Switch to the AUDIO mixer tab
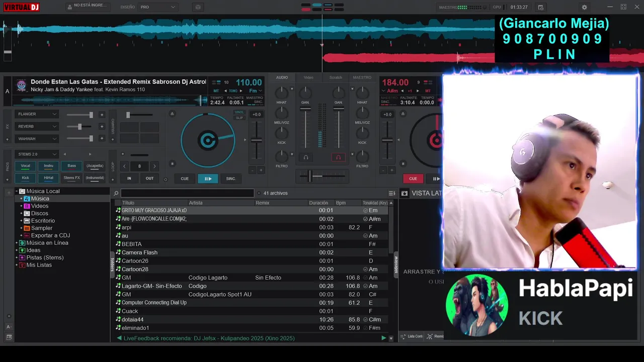The height and width of the screenshot is (362, 644). pyautogui.click(x=282, y=77)
